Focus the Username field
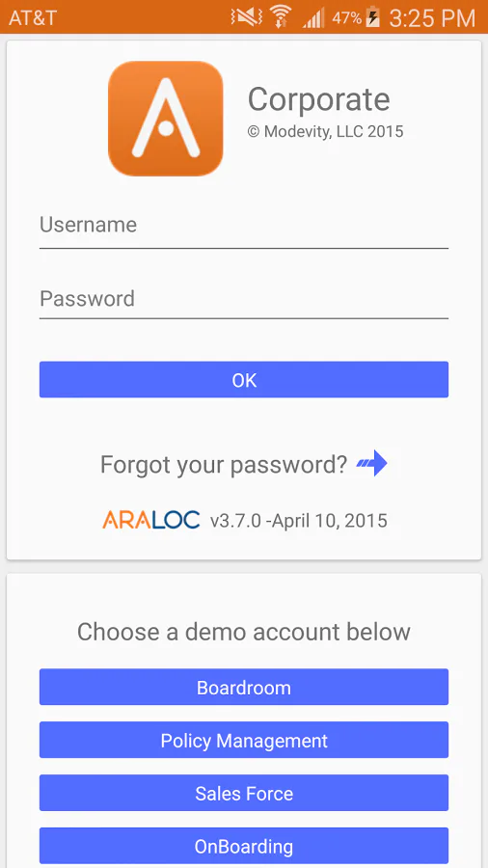488x868 pixels. (244, 227)
